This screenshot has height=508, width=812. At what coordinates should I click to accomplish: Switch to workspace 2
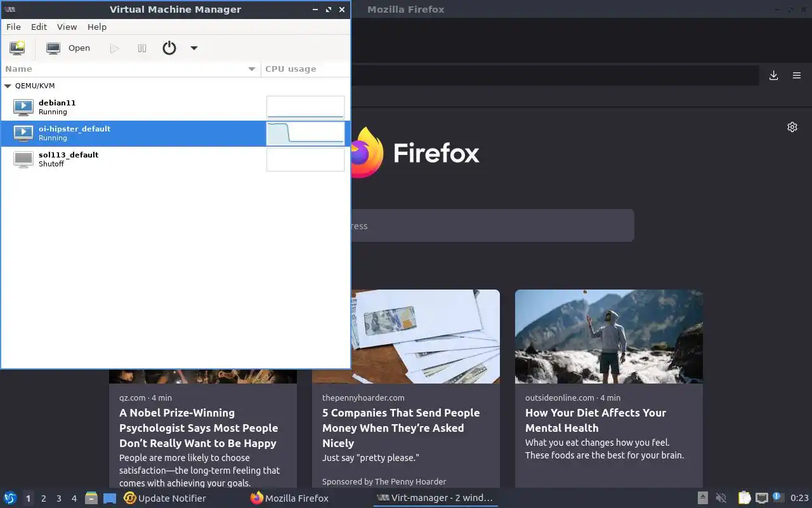43,498
